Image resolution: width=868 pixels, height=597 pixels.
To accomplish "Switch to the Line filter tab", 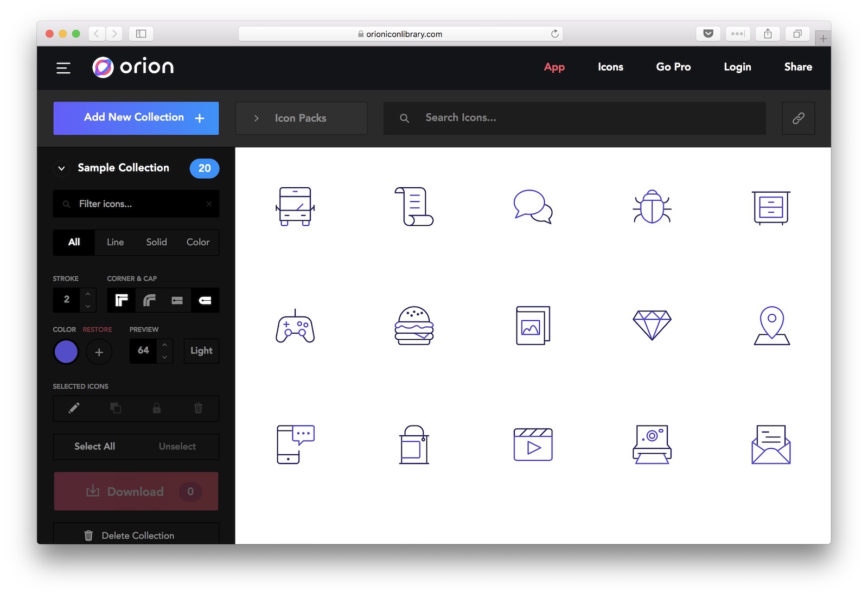I will [x=115, y=242].
